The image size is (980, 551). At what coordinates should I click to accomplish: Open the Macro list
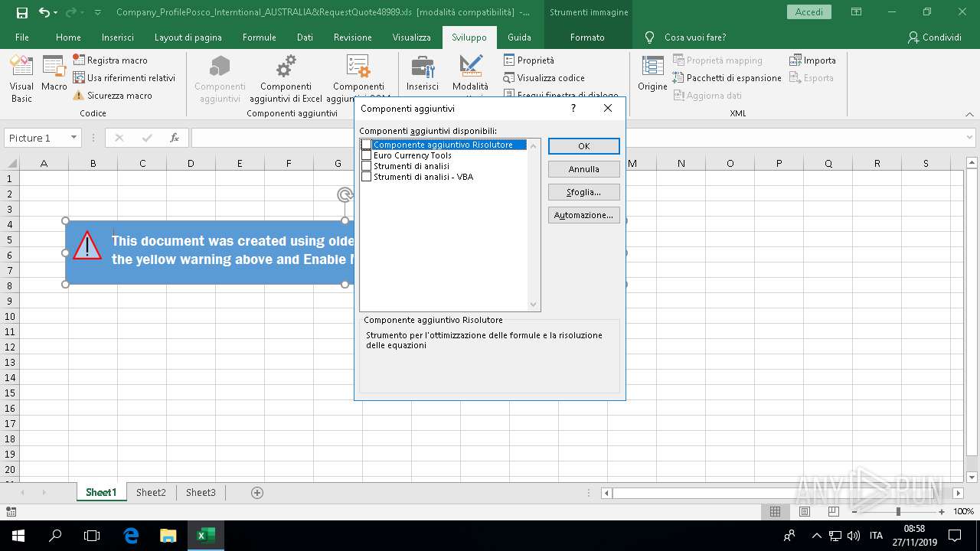54,74
